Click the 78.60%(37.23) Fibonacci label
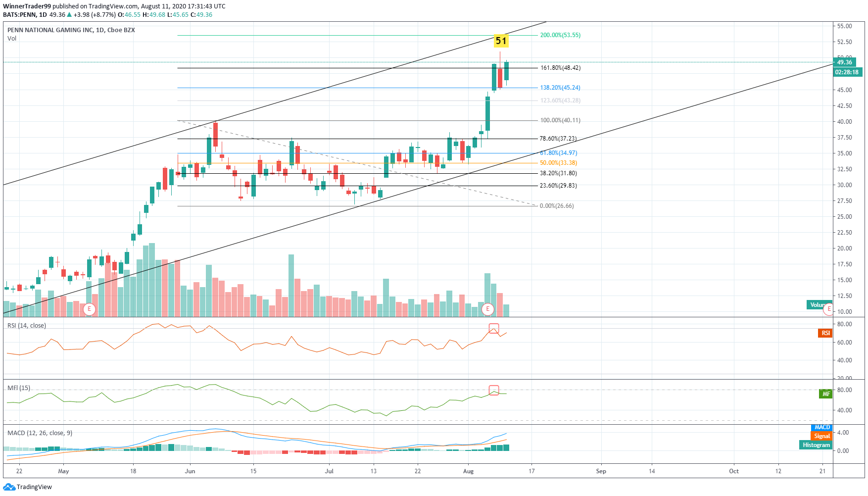Viewport: 868px width, 496px height. point(558,139)
